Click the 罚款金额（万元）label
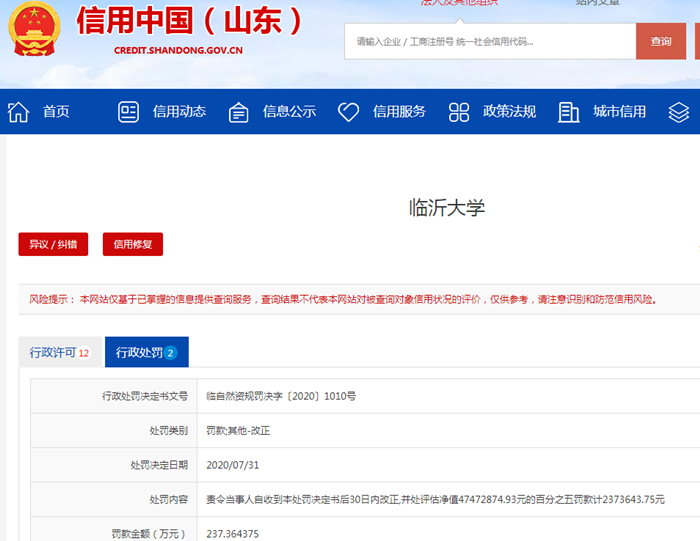Image resolution: width=700 pixels, height=541 pixels. (148, 534)
